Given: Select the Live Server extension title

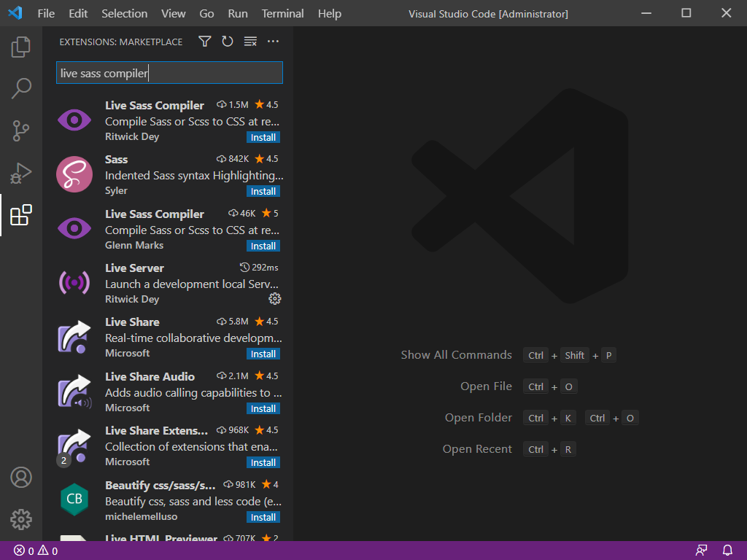Looking at the screenshot, I should click(x=134, y=268).
